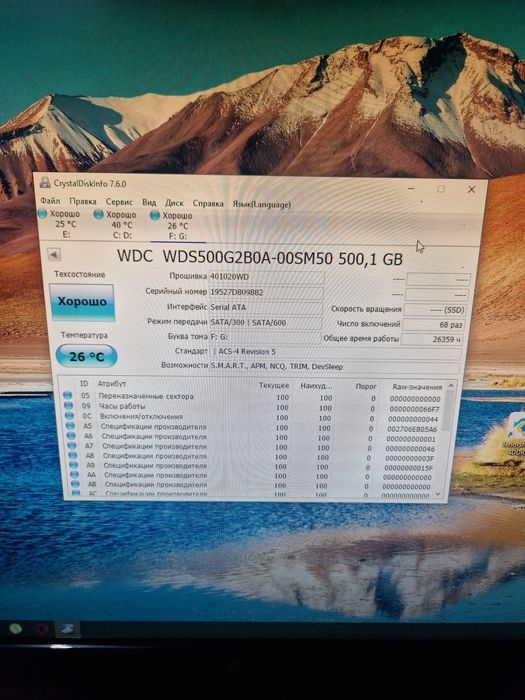
Task: Click status icon for attribute A9
Action: [74, 465]
